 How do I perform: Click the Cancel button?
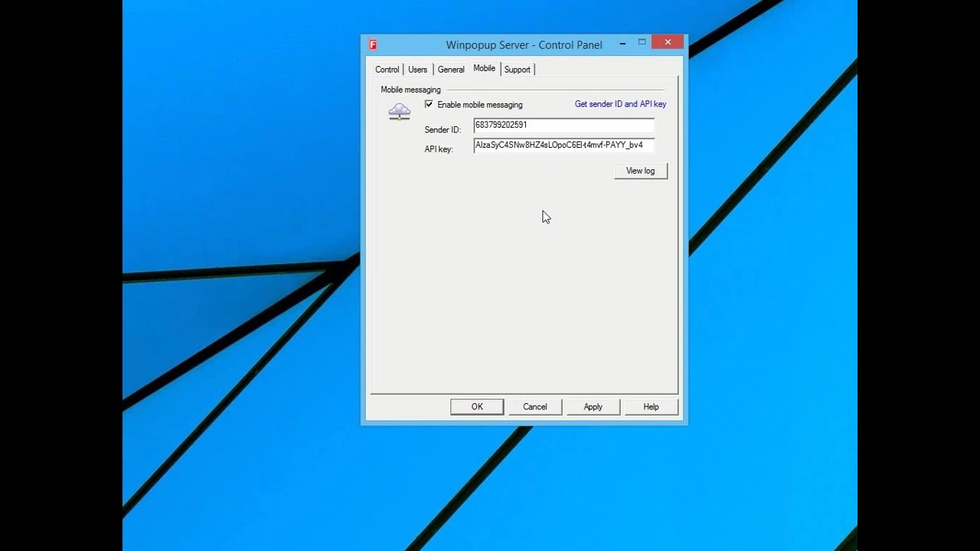(x=535, y=406)
